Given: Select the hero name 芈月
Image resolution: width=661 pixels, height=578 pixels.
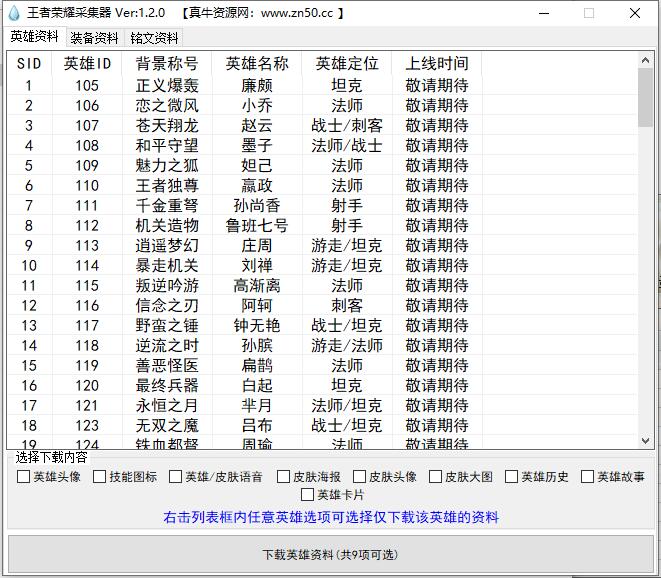Looking at the screenshot, I should (257, 406).
